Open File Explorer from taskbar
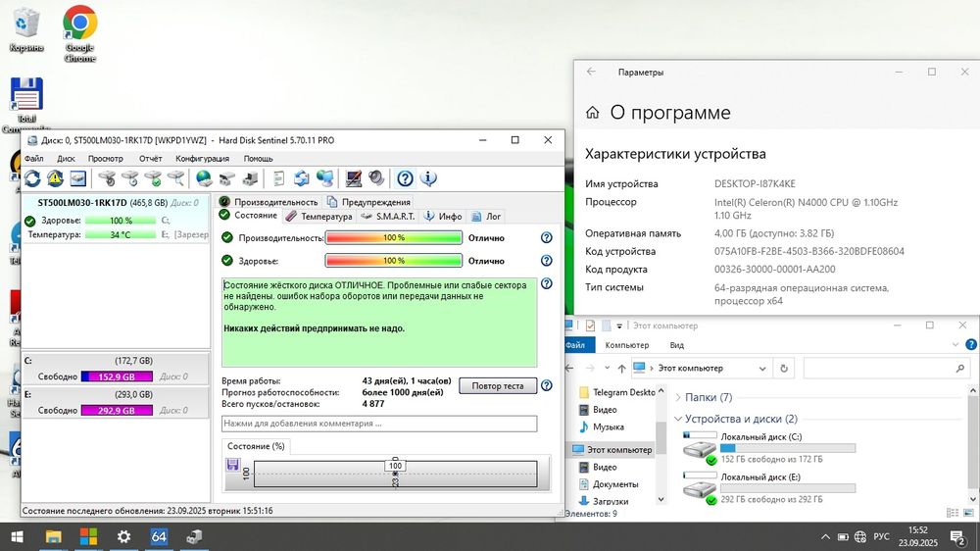Viewport: 980px width, 551px height. click(54, 536)
